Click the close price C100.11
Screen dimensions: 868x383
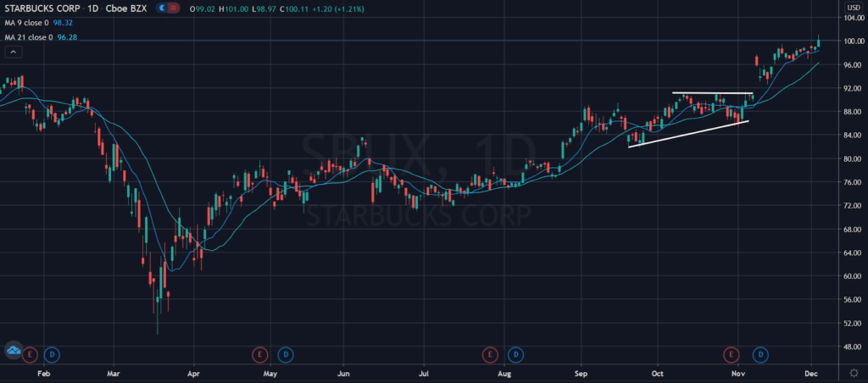pos(293,8)
